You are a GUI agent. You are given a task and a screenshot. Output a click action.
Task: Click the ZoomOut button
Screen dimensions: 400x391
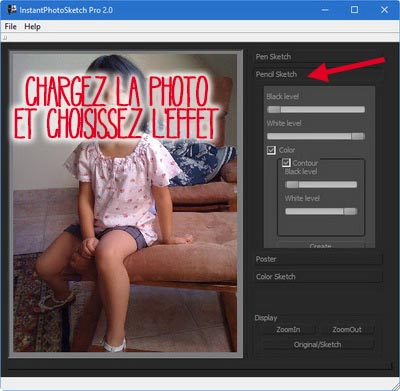[347, 330]
